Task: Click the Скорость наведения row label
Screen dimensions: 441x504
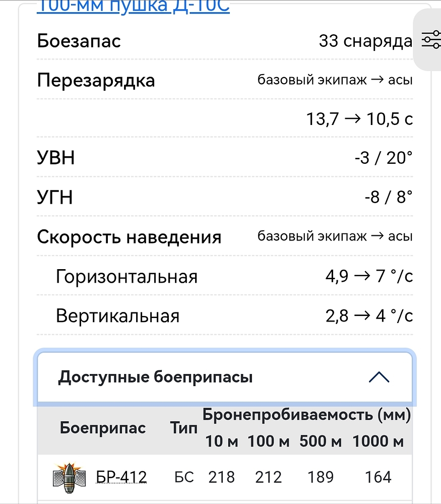Action: point(129,237)
